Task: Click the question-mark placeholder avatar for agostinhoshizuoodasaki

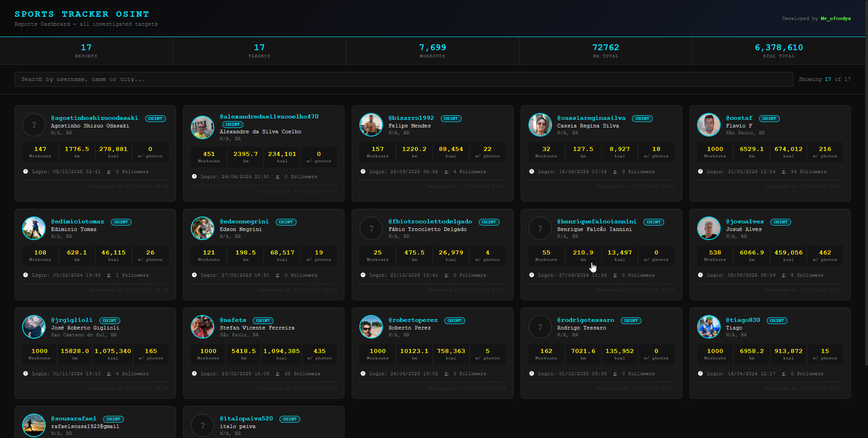Action: pyautogui.click(x=34, y=125)
